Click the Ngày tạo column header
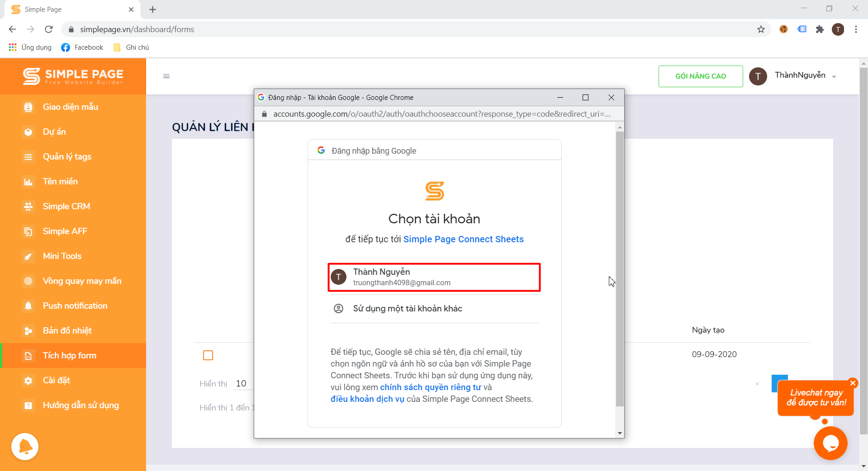 708,330
